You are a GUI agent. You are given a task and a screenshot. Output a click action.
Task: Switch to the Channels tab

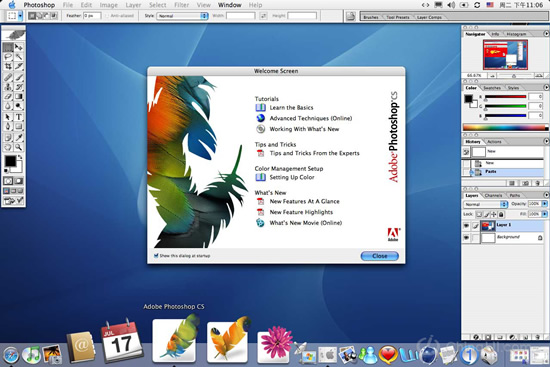point(493,195)
